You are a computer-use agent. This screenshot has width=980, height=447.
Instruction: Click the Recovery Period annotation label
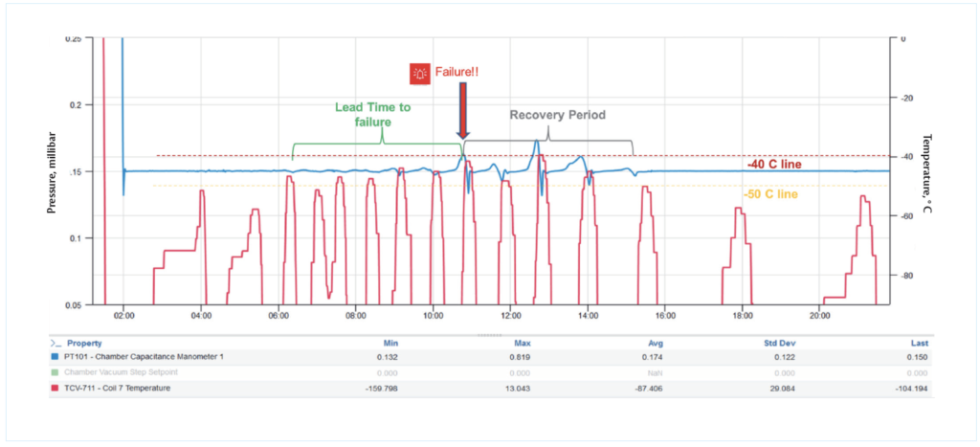[557, 115]
